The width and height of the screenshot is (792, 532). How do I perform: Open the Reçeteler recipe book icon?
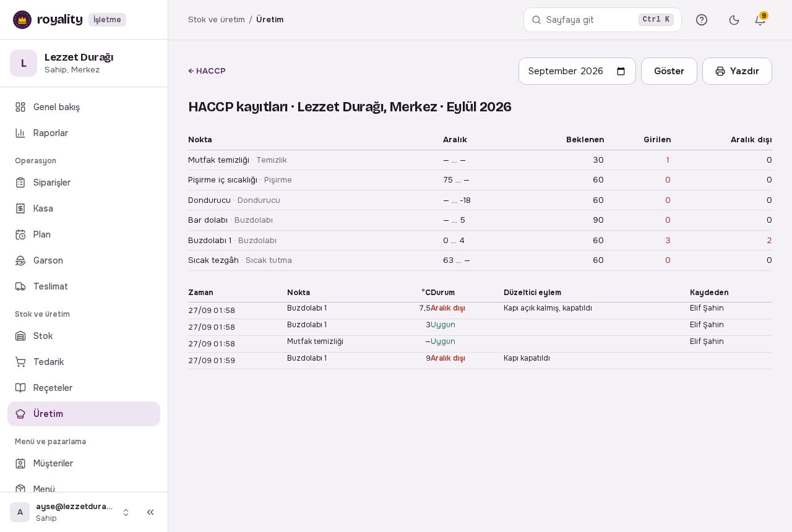(x=20, y=388)
